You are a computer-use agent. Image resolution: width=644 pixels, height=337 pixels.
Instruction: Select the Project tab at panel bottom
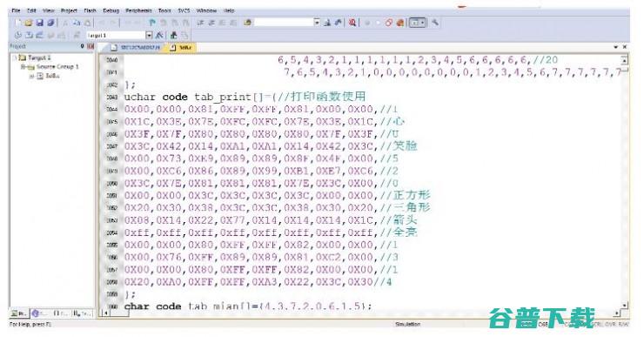[x=19, y=313]
